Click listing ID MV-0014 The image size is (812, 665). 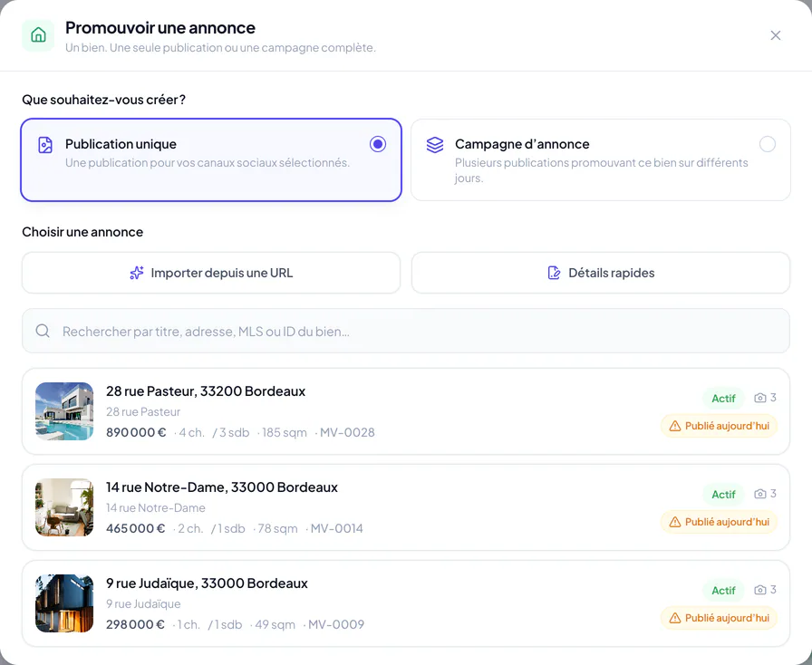click(x=336, y=528)
